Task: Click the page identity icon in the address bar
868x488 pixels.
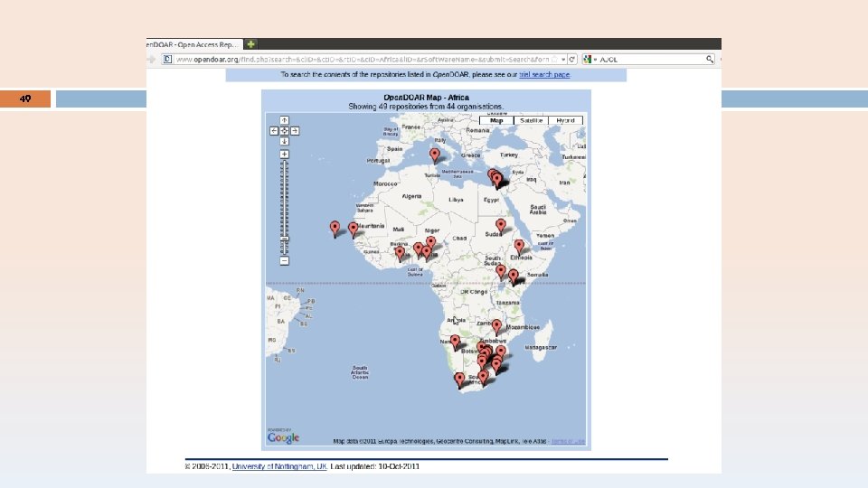Action: pos(167,60)
